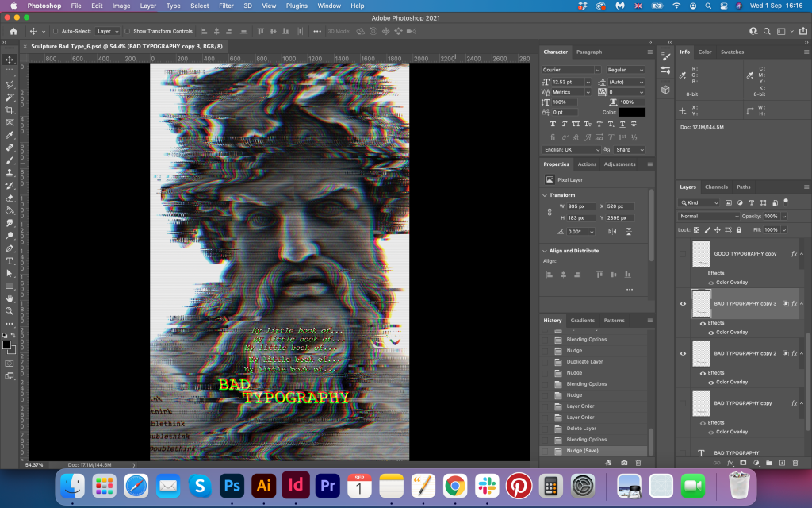Collapse the Transform section in Properties

click(545, 195)
